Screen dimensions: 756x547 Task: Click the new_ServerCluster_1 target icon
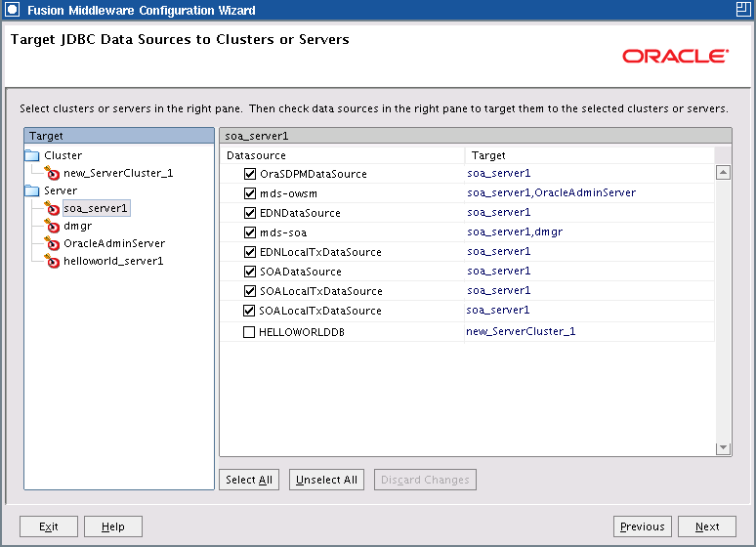pos(52,173)
